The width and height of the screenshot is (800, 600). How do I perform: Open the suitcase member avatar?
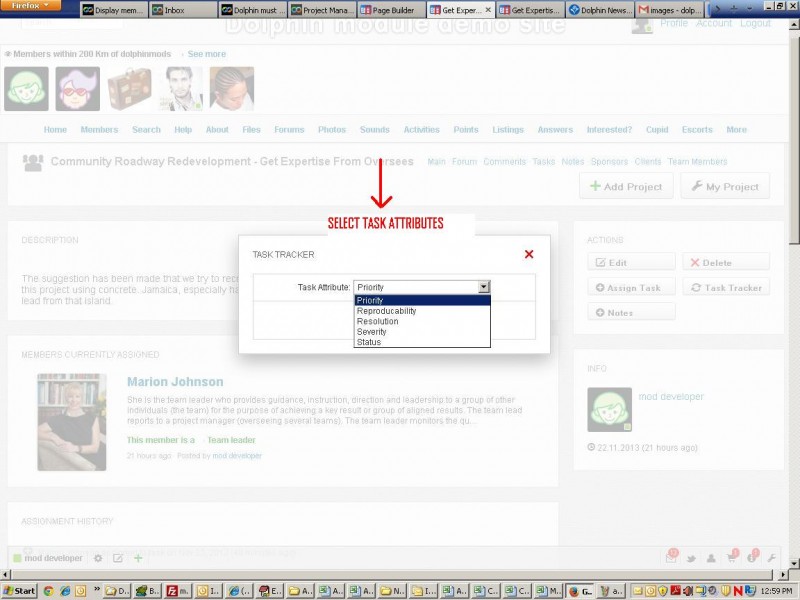(130, 89)
